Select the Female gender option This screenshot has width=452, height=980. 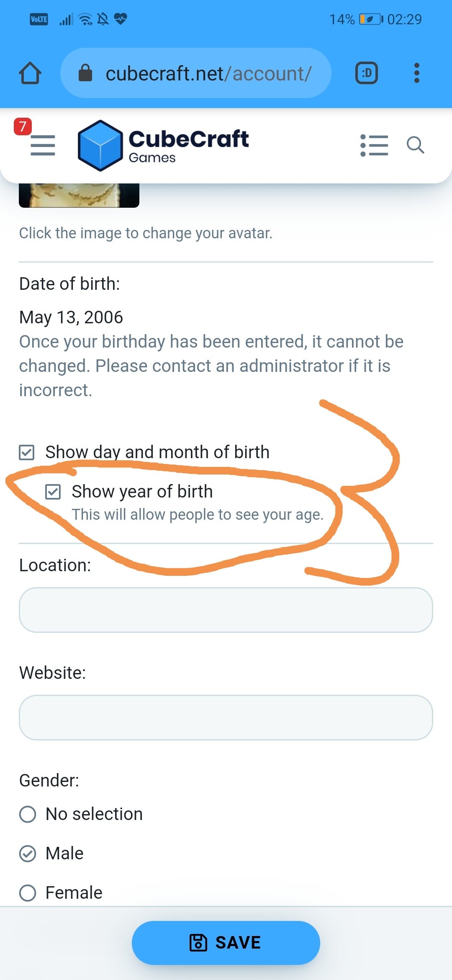click(28, 893)
